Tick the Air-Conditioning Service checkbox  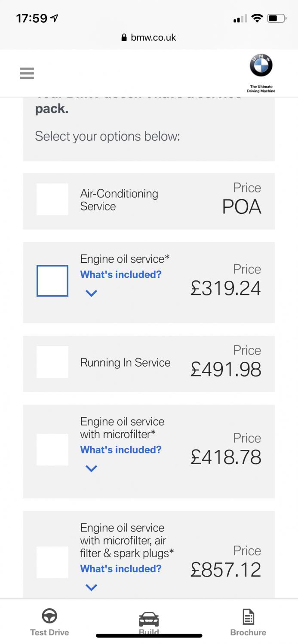click(x=52, y=199)
